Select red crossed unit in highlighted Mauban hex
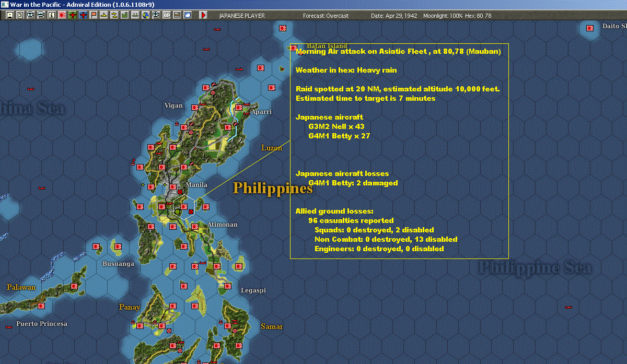This screenshot has width=627, height=364. (191, 212)
